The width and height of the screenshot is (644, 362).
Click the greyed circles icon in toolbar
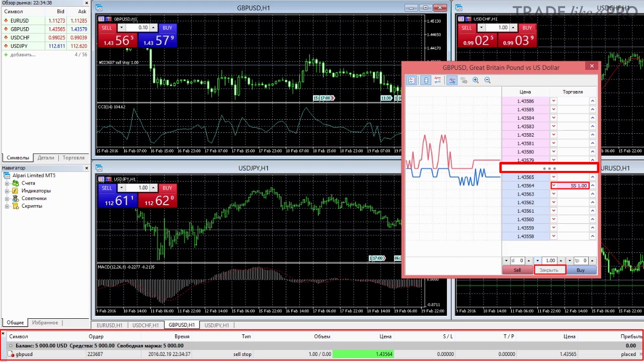coord(464,80)
